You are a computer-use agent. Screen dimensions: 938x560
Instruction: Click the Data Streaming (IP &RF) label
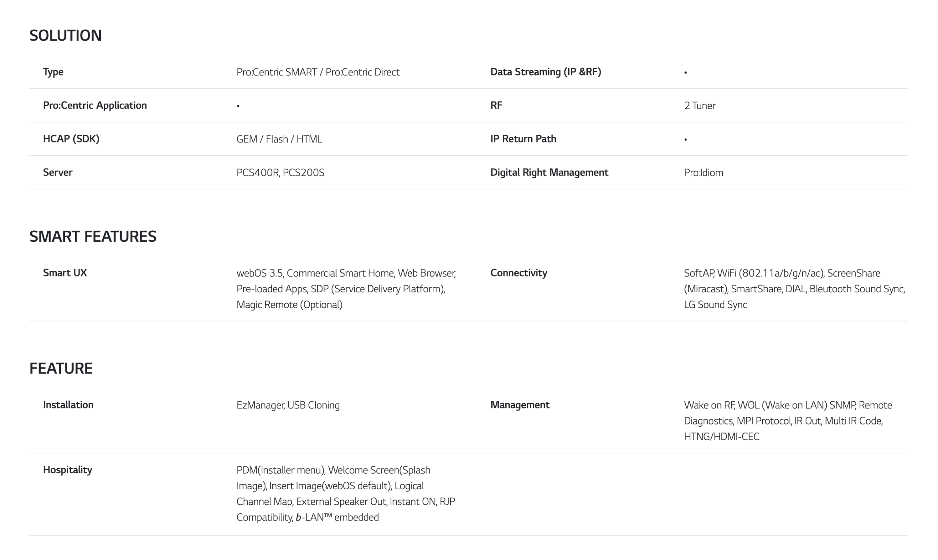tap(546, 72)
